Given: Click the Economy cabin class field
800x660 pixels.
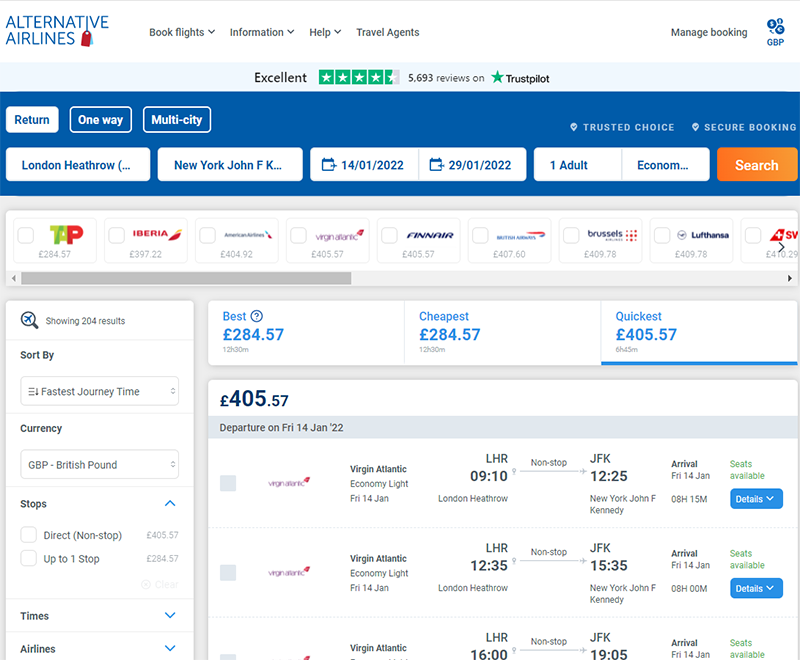Looking at the screenshot, I should click(666, 165).
